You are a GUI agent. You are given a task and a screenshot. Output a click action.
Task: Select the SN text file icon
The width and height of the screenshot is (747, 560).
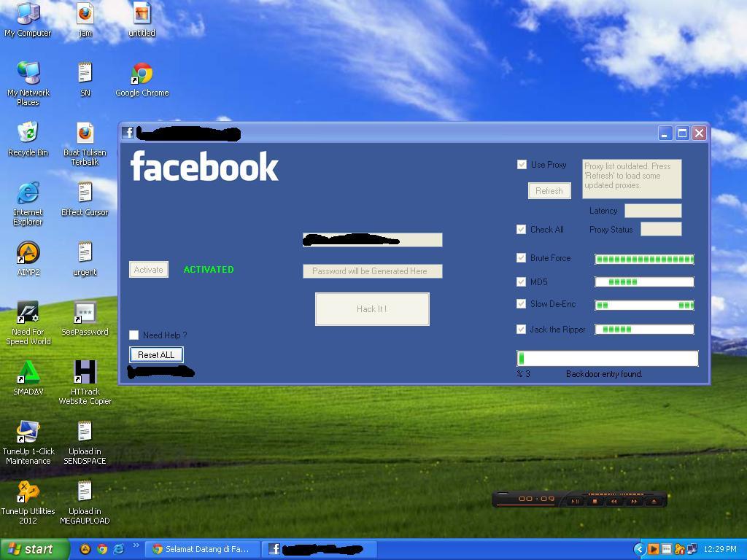click(x=85, y=79)
